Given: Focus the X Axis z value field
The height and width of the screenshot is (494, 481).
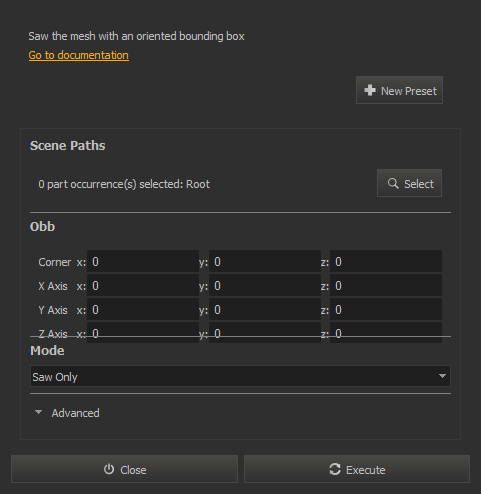Looking at the screenshot, I should tap(386, 286).
